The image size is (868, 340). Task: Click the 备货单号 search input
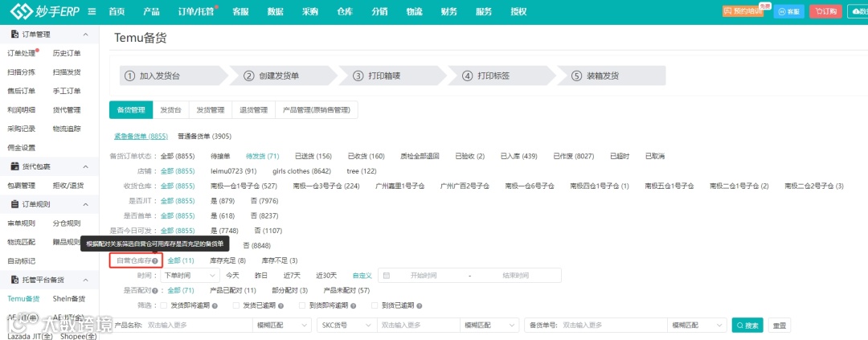point(613,325)
